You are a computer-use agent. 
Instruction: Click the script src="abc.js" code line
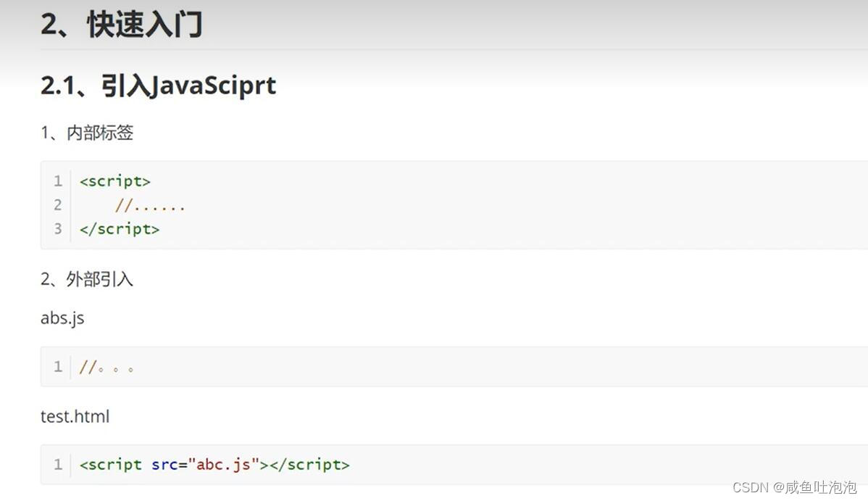point(214,465)
